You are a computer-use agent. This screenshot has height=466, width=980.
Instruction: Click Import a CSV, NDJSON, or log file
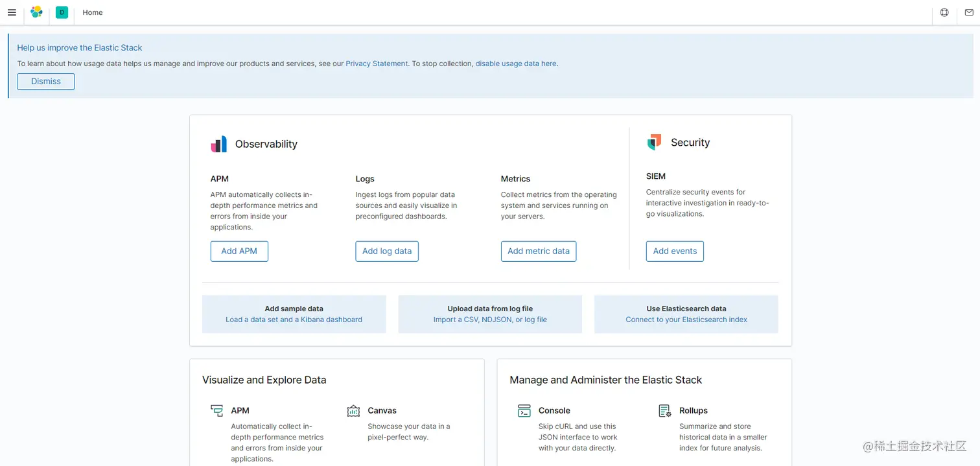pyautogui.click(x=490, y=320)
